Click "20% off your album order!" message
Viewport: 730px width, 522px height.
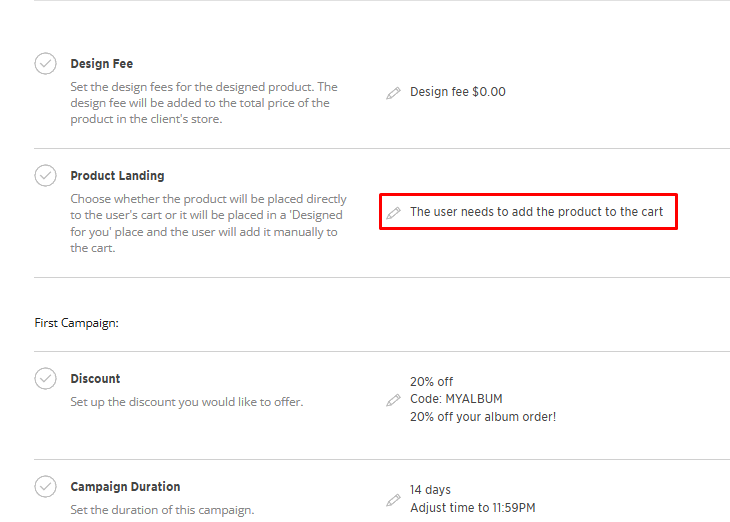tap(483, 417)
